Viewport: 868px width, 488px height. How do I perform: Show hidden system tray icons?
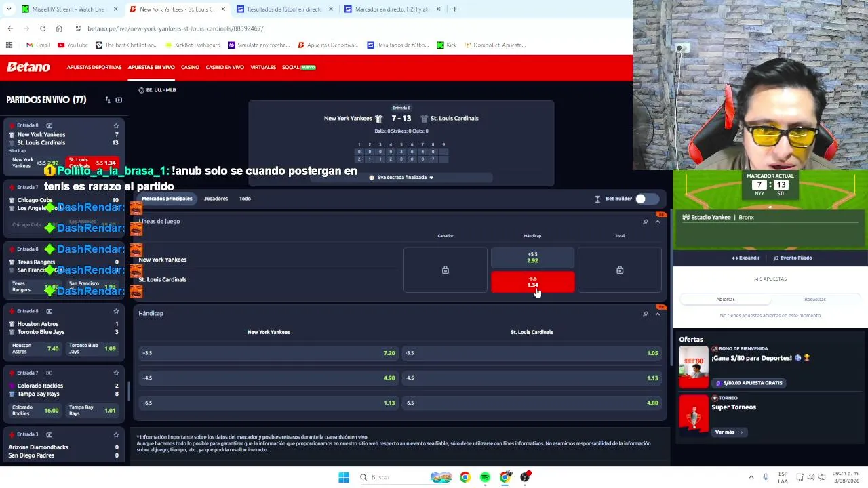pos(751,477)
